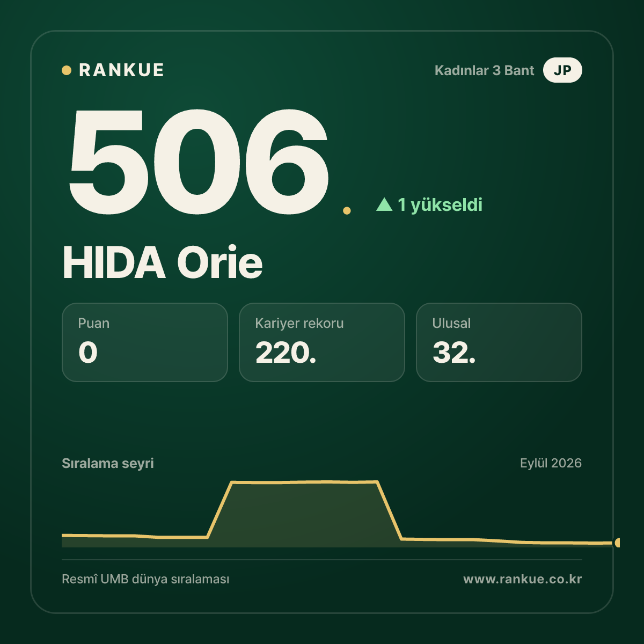This screenshot has width=644, height=644.
Task: Open the www.rankue.co.kr link
Action: (x=523, y=579)
